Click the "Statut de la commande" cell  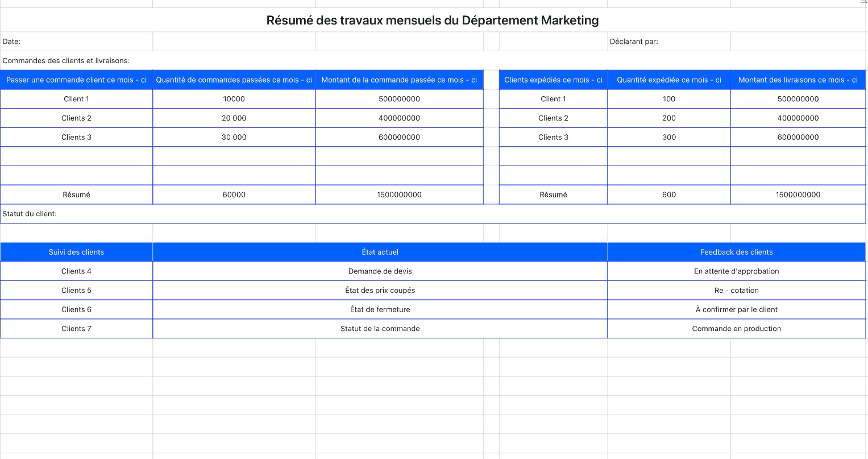click(x=380, y=329)
